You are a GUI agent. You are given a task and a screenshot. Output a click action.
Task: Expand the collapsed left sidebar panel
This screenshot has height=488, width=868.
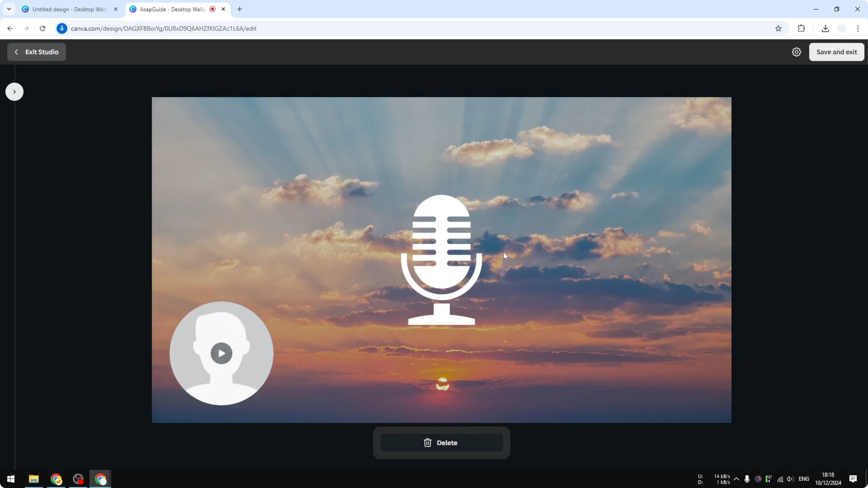tap(14, 92)
